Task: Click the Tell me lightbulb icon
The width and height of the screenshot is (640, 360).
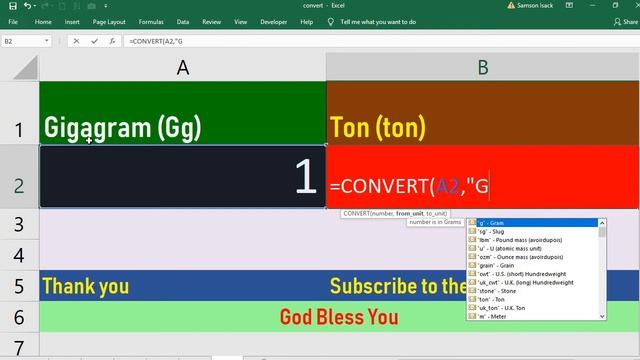Action: coord(331,22)
